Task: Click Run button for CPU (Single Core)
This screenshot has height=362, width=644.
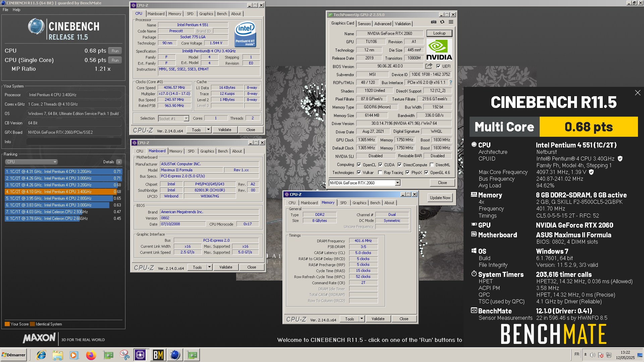Action: pyautogui.click(x=115, y=60)
